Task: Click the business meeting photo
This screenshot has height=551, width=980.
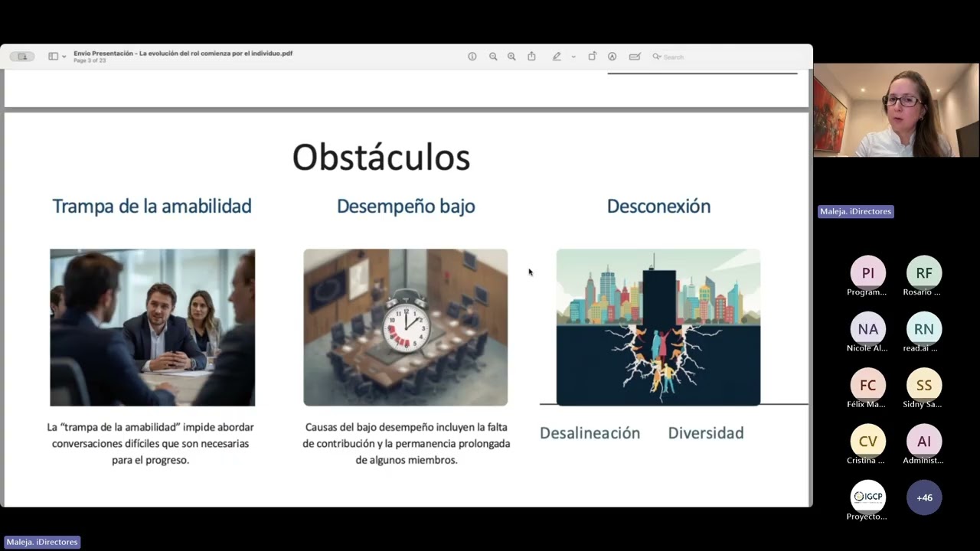Action: click(x=152, y=328)
